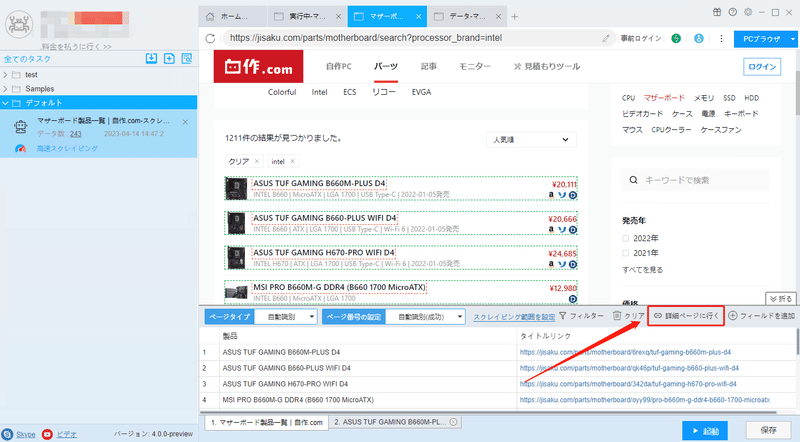Click すべてを見る link under 発売年

click(642, 269)
